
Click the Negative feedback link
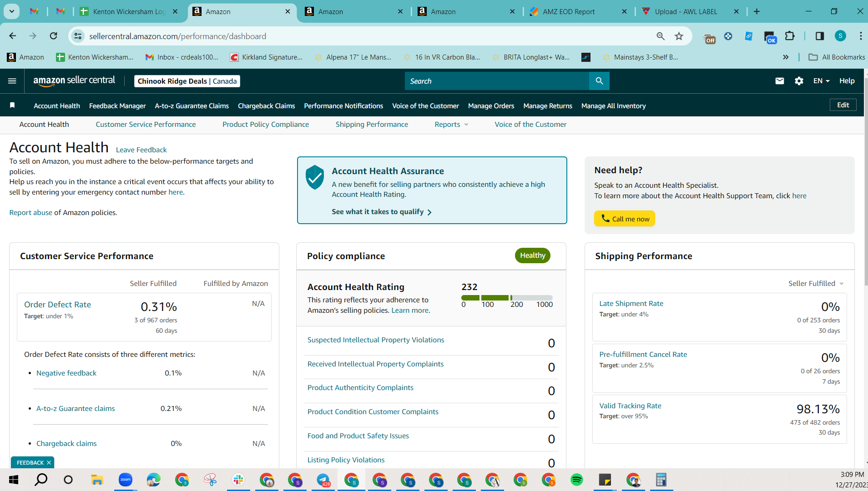point(66,373)
